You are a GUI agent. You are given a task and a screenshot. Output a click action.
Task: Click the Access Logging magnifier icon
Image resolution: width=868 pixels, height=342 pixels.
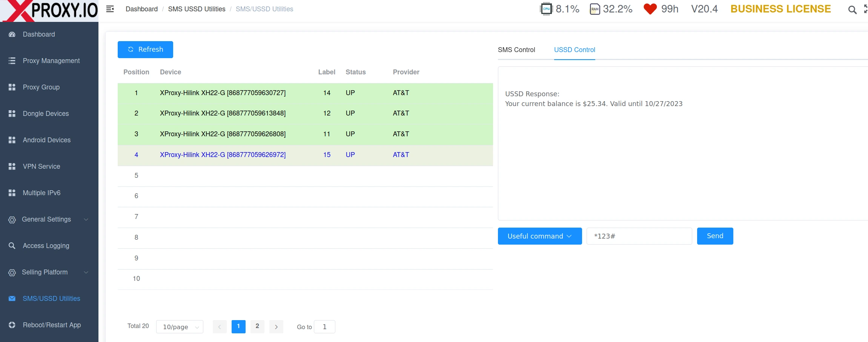point(12,246)
